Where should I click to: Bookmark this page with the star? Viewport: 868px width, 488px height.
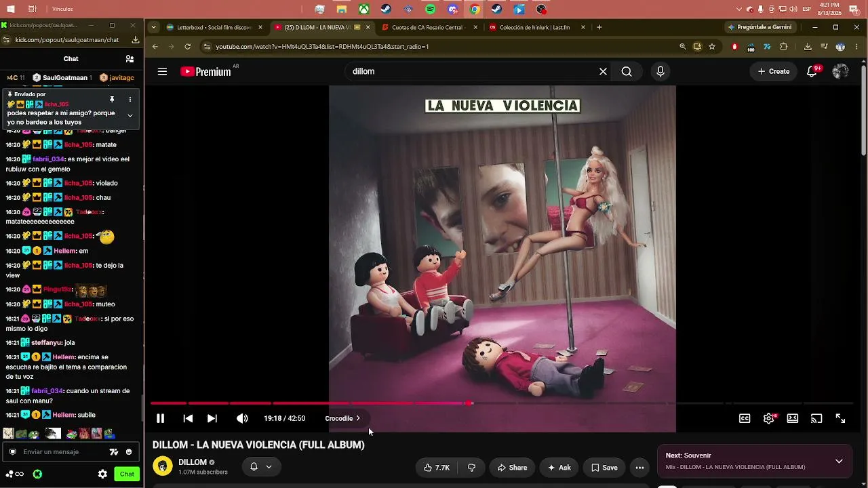[x=712, y=47]
